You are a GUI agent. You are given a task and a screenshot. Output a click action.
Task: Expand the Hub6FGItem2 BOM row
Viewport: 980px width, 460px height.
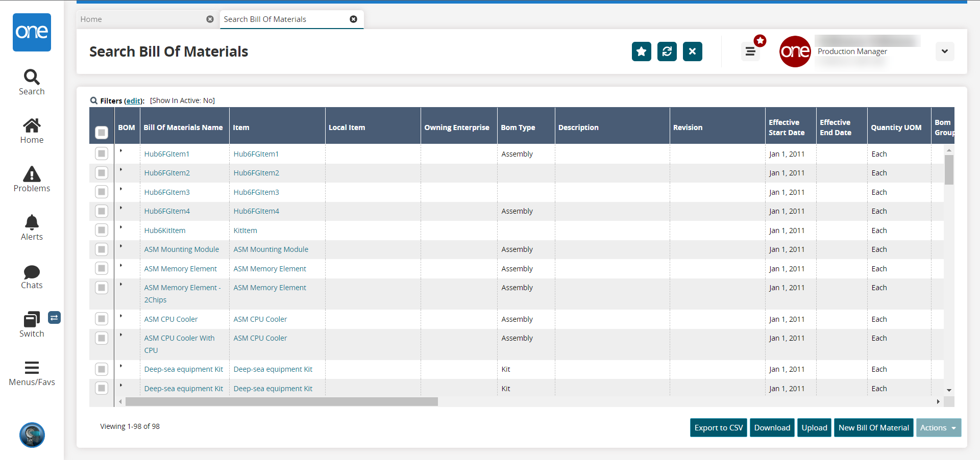[121, 170]
